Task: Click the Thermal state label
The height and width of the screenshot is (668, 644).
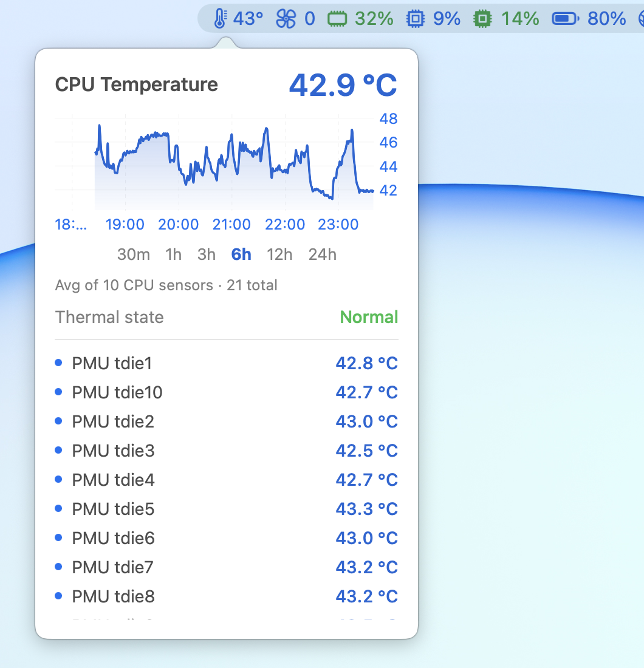Action: coord(109,317)
